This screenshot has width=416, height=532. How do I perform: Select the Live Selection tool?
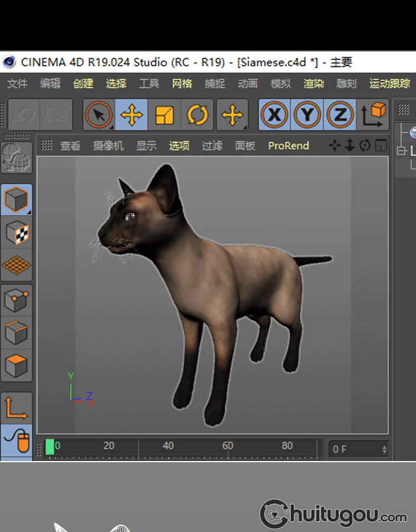(99, 115)
